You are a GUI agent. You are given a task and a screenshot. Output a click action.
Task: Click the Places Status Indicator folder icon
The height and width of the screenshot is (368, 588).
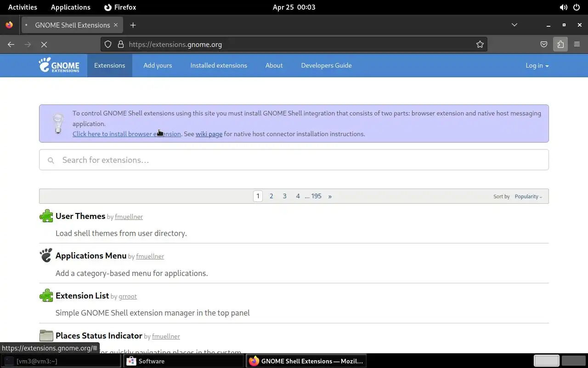(46, 335)
